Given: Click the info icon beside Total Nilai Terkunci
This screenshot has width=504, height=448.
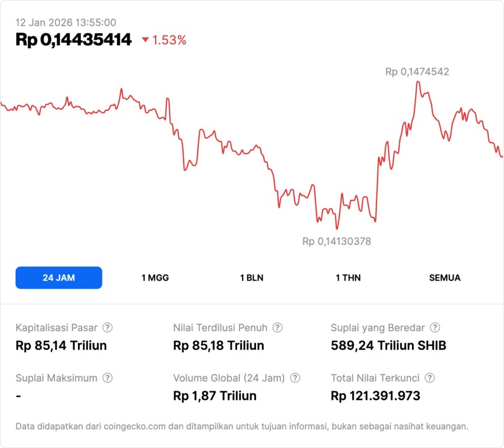Looking at the screenshot, I should pyautogui.click(x=430, y=378).
